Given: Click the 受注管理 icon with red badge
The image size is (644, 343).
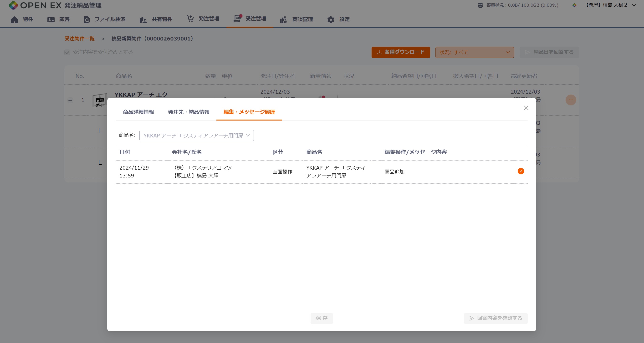Looking at the screenshot, I should pyautogui.click(x=237, y=18).
